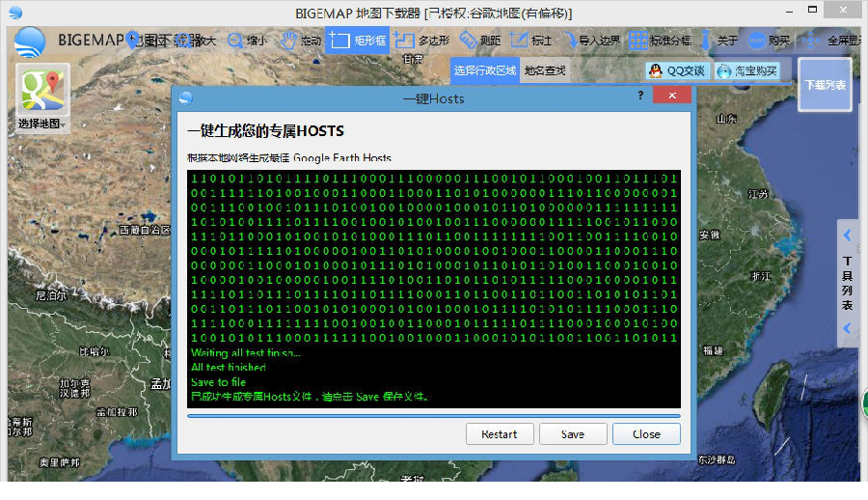Click the 工具列表 tool list side panel label
Viewport: 868px width, 500px height.
tap(847, 283)
